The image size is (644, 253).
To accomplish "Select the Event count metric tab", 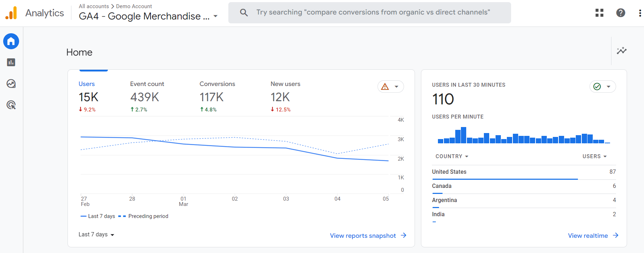I will pyautogui.click(x=147, y=84).
